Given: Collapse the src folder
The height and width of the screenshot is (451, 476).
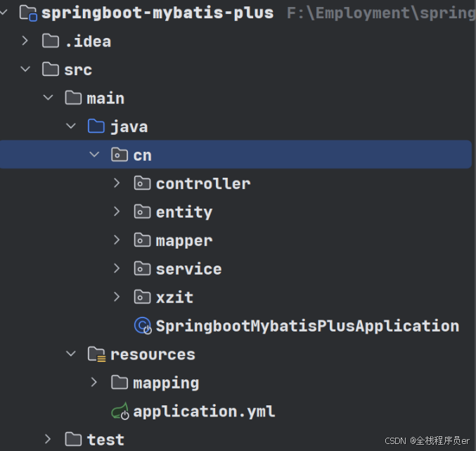Looking at the screenshot, I should click(x=25, y=69).
